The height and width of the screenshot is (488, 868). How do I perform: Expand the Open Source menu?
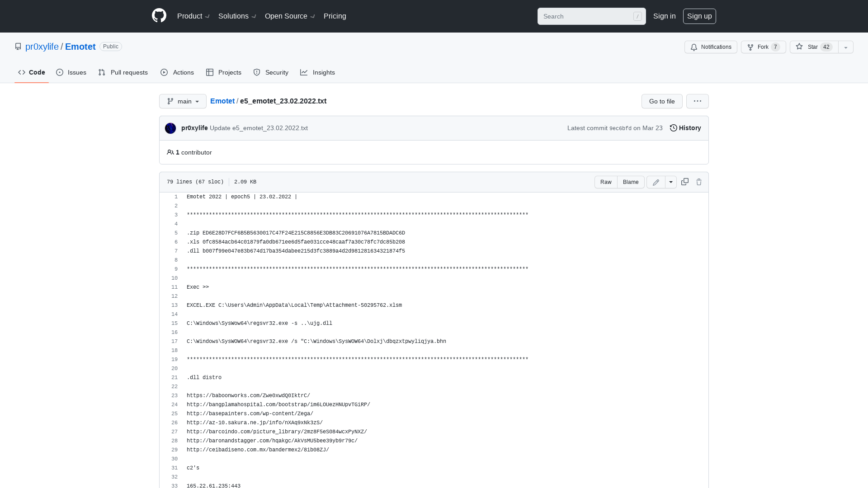pyautogui.click(x=290, y=16)
